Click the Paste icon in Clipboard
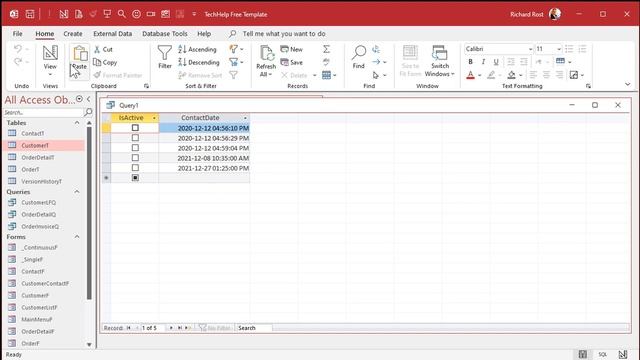The width and height of the screenshot is (640, 360). [x=80, y=53]
